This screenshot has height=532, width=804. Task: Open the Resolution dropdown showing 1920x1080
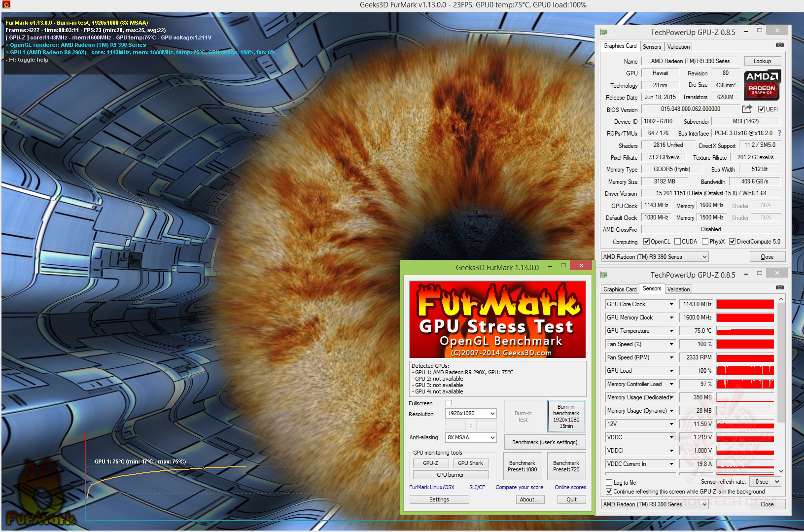point(471,414)
